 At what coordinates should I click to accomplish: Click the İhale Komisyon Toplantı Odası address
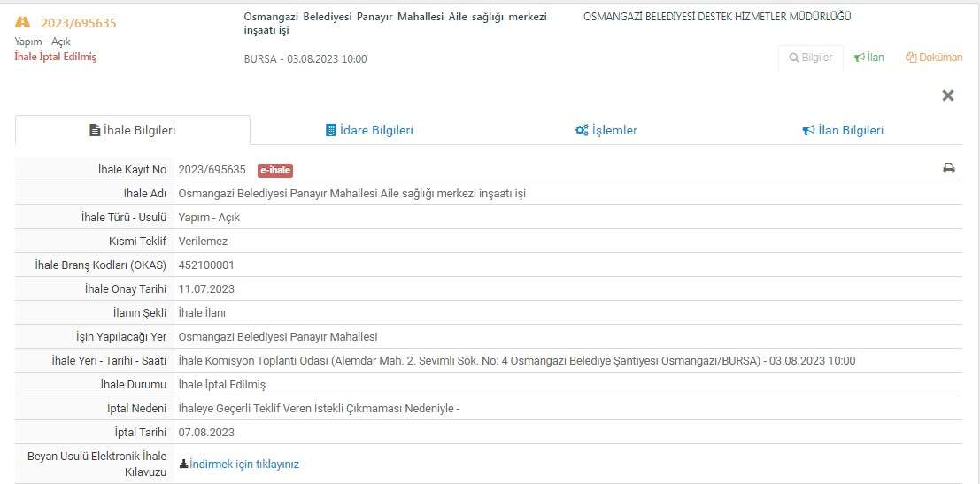(516, 360)
